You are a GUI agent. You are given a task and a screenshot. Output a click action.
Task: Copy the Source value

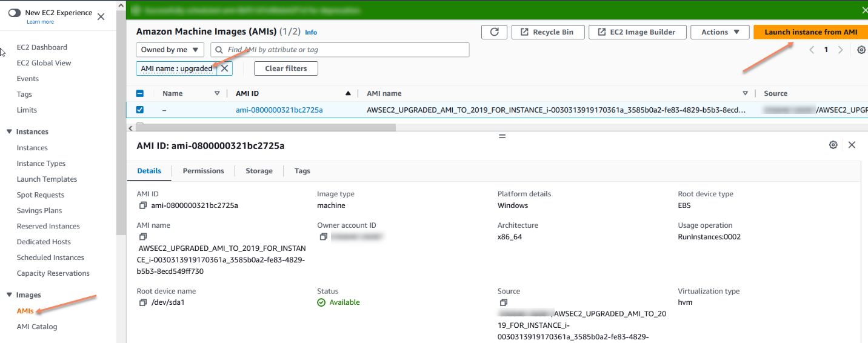click(503, 302)
